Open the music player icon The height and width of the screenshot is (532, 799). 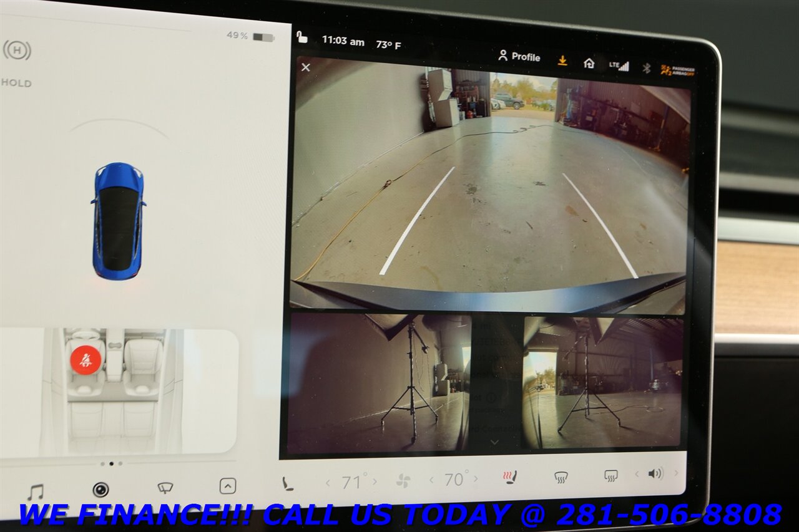pos(34,492)
